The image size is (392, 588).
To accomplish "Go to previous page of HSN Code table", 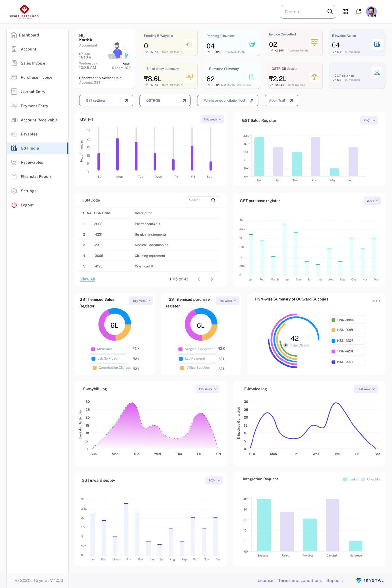I will (x=199, y=279).
